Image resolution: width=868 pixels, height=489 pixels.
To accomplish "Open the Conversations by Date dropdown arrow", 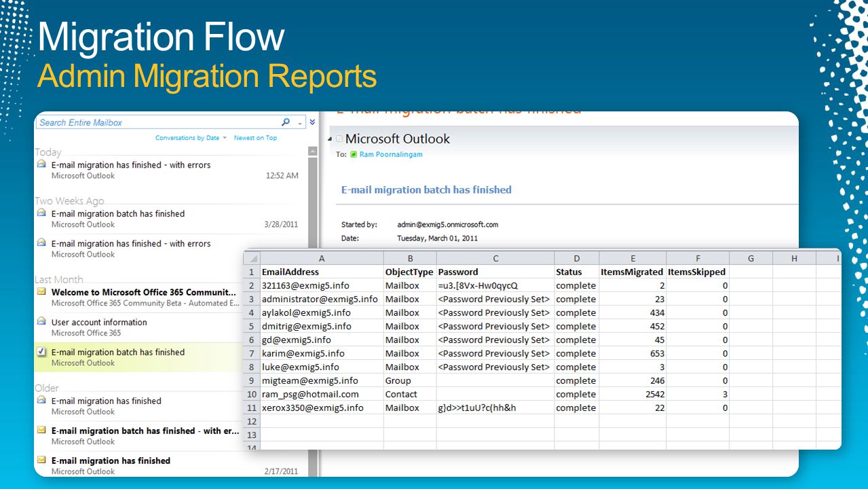I will (225, 138).
